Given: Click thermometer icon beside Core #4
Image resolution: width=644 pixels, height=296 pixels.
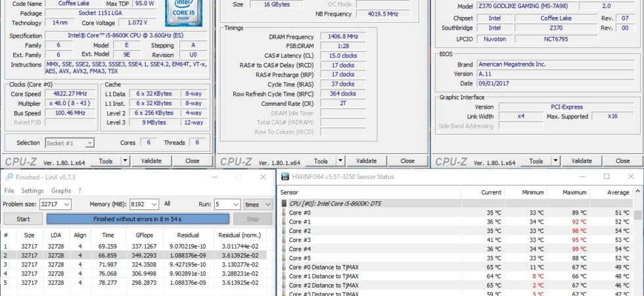Looking at the screenshot, I should tap(283, 249).
